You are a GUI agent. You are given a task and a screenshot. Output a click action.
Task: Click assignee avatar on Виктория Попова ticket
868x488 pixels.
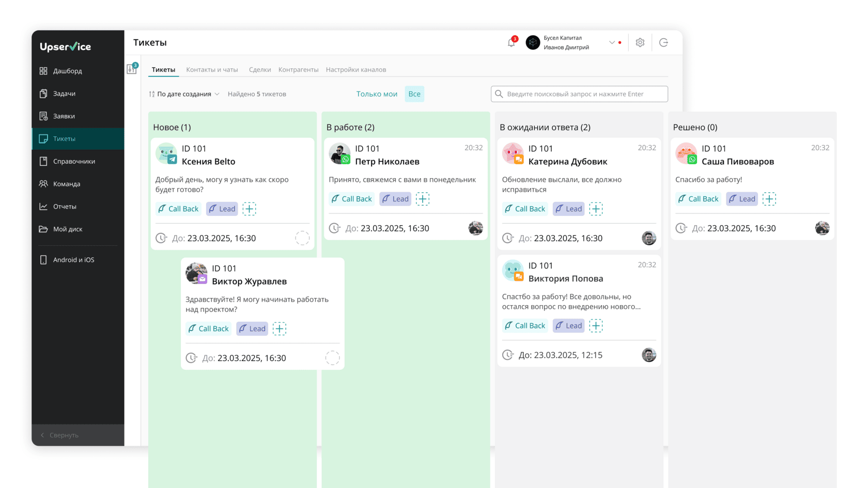coord(649,355)
